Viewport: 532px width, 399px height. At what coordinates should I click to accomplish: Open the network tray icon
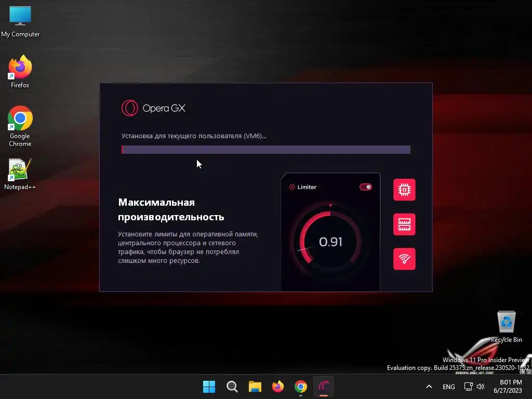469,387
